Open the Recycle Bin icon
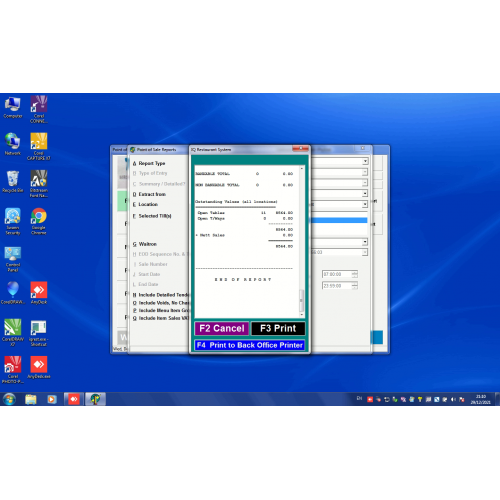The image size is (500, 500). 13,181
